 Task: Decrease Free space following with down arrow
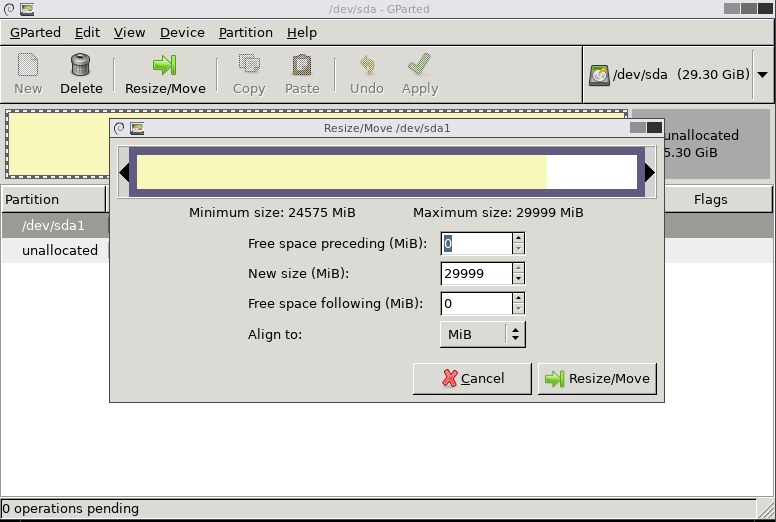518,309
